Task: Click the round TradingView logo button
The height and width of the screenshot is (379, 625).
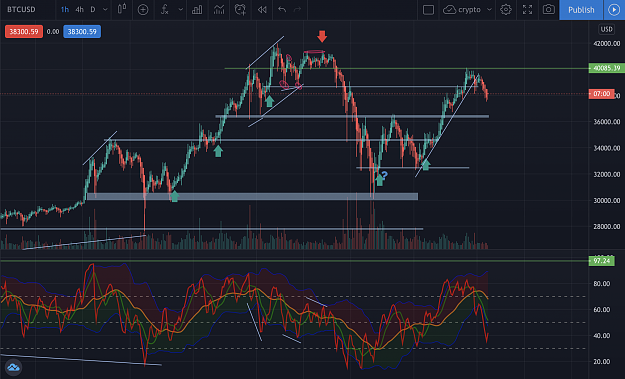Action: (x=13, y=367)
